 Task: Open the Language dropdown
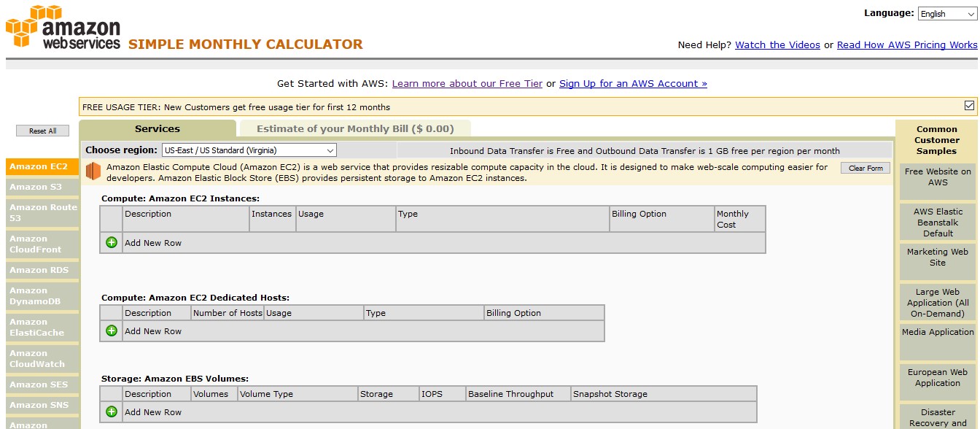pyautogui.click(x=947, y=14)
